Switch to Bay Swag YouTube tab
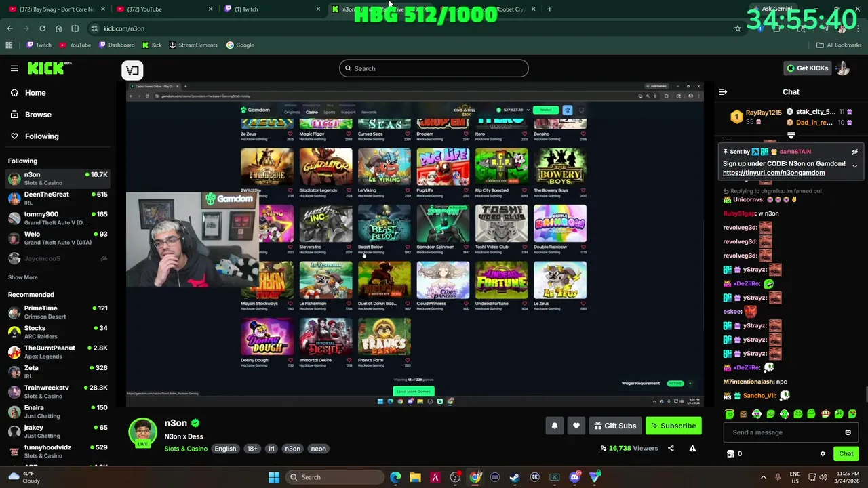The width and height of the screenshot is (868, 488). click(57, 9)
